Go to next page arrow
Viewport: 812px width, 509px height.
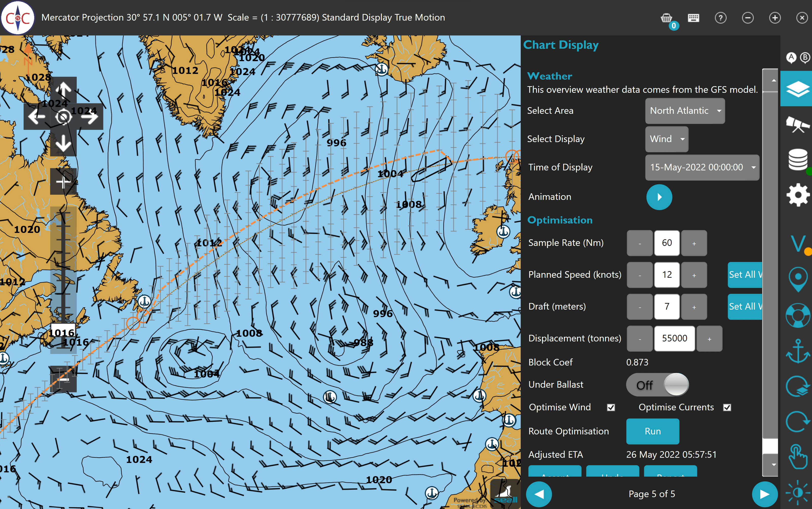(x=765, y=494)
